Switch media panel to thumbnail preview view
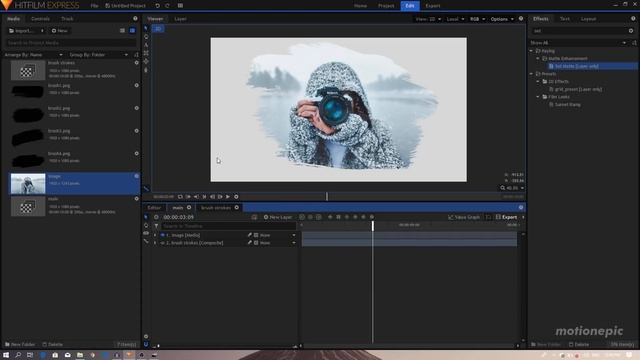640x360 pixels. (132, 31)
